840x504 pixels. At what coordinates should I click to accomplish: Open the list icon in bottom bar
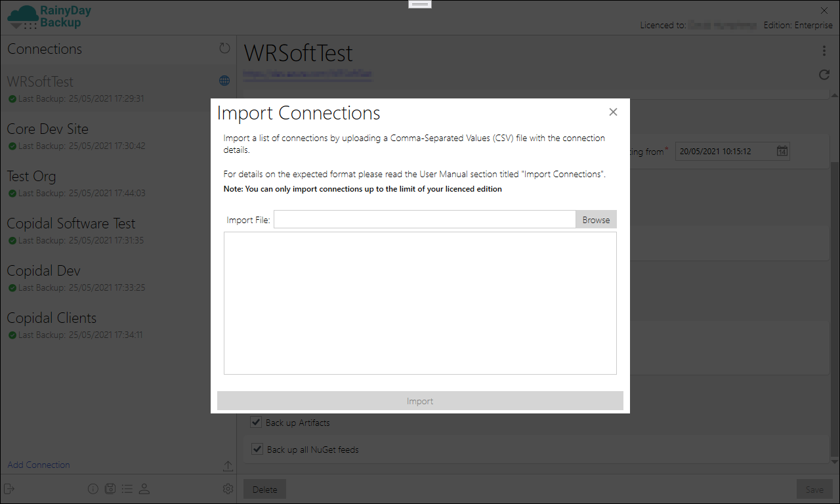point(127,489)
